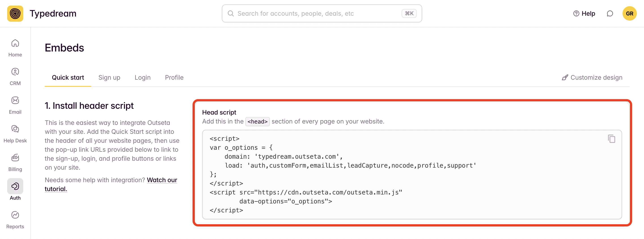Click the Typedream title text
Viewport: 644px width, 239px height.
[x=53, y=13]
